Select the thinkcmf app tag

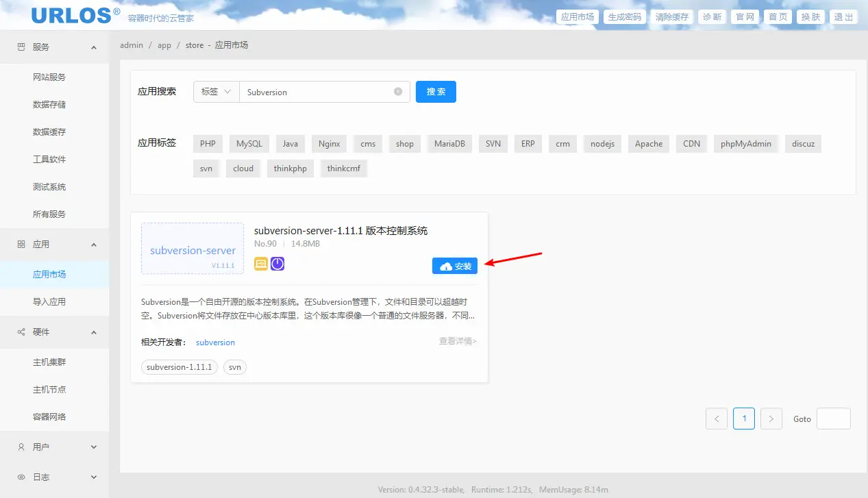pos(344,169)
